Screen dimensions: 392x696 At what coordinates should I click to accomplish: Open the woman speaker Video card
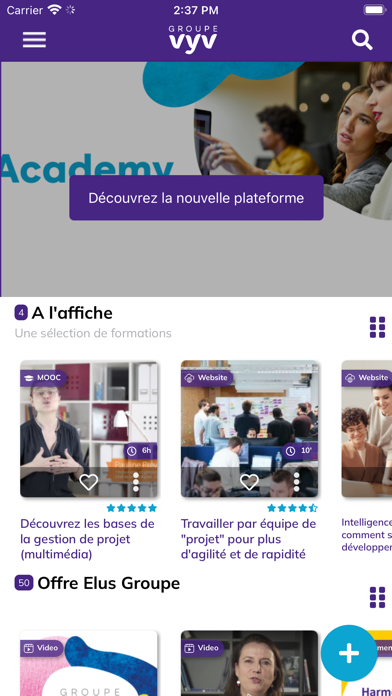(249, 663)
